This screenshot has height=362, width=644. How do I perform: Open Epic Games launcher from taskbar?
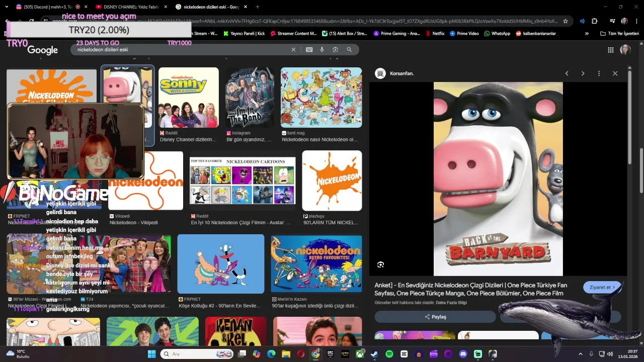(330, 354)
